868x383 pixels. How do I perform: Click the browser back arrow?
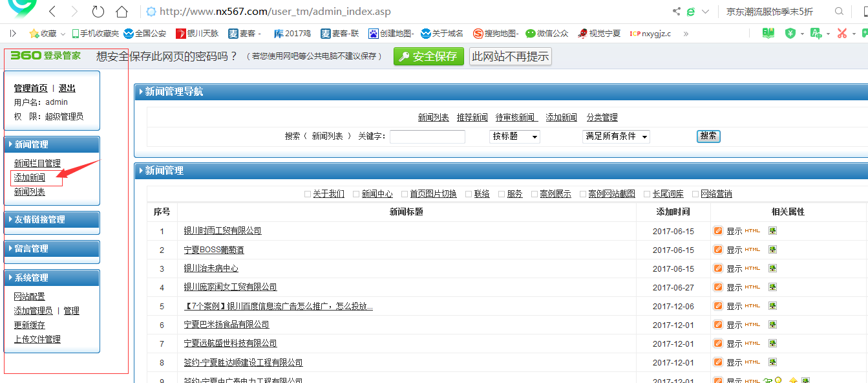[52, 12]
